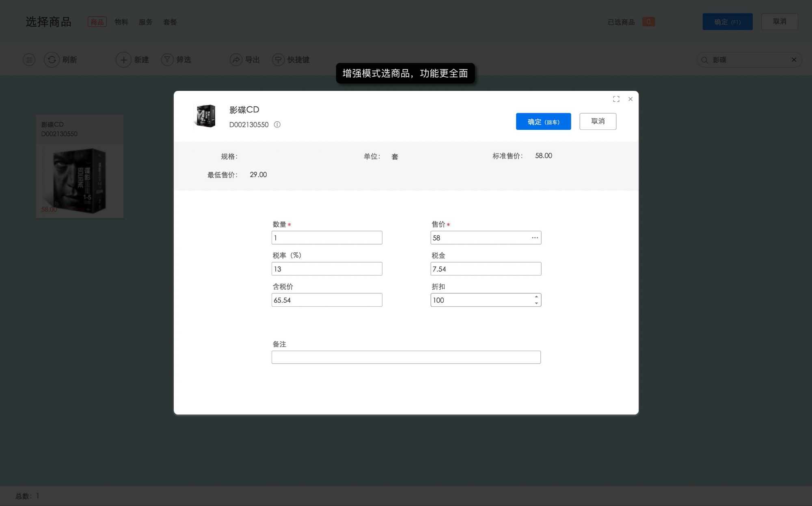Open the hamburger list menu icon

(x=29, y=60)
